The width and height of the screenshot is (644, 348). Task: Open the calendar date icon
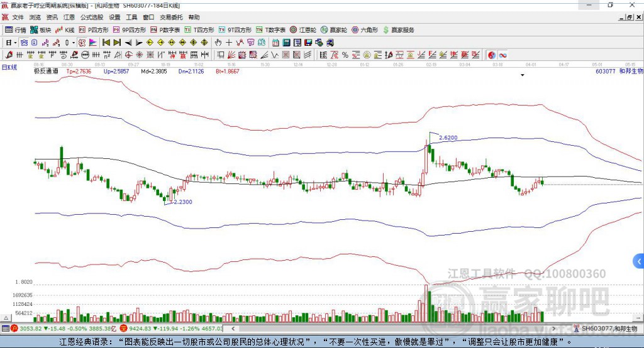pyautogui.click(x=275, y=43)
